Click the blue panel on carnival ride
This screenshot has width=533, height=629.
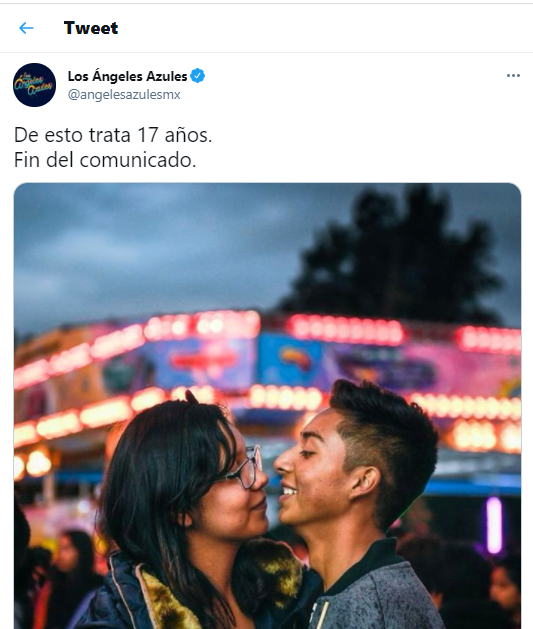(x=289, y=359)
